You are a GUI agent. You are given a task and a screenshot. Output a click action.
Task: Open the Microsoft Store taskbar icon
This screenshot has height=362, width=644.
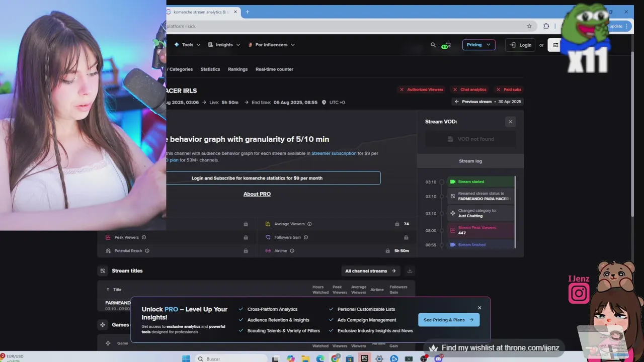click(350, 359)
